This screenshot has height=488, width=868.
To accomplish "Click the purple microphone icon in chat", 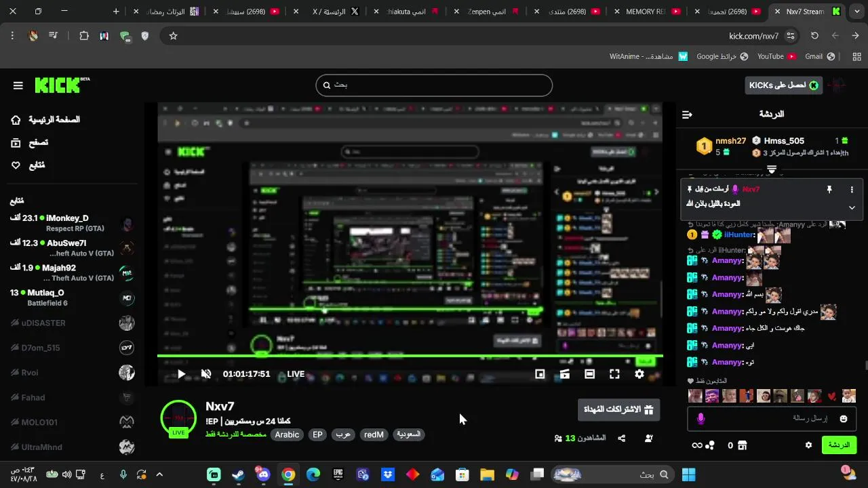I will [701, 419].
